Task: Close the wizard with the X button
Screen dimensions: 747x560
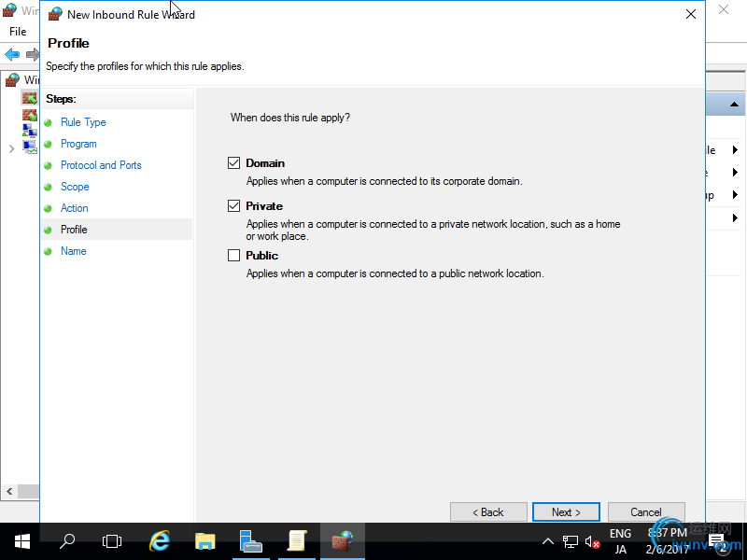Action: coord(691,14)
